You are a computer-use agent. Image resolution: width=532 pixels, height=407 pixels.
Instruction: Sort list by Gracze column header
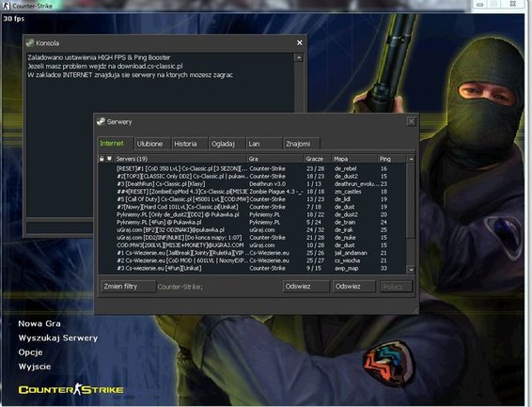click(318, 159)
